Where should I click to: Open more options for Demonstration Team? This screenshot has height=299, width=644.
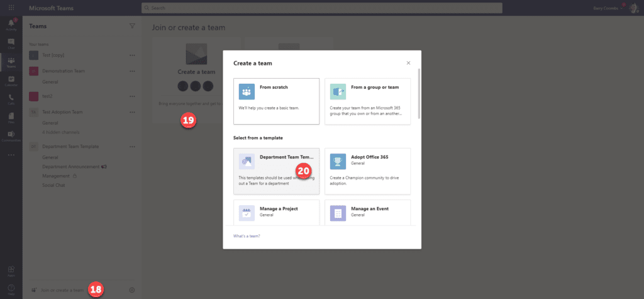point(132,71)
